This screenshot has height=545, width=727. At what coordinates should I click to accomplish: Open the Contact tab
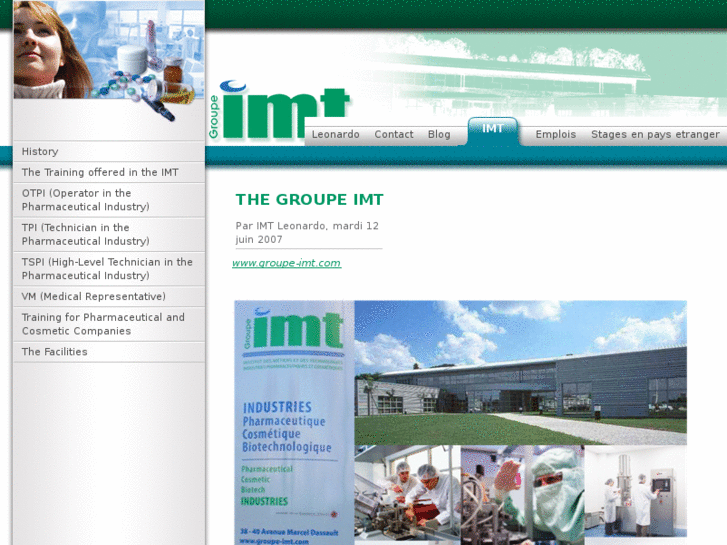(x=394, y=135)
